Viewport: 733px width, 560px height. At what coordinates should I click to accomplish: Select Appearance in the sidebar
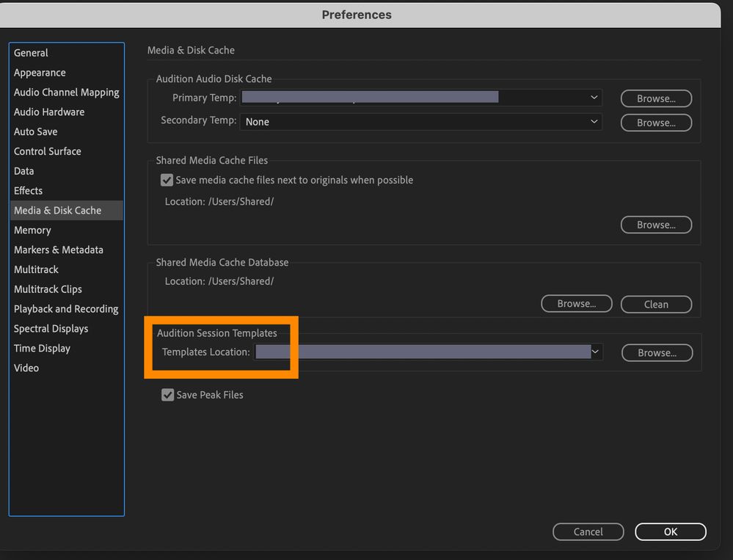[x=40, y=73]
